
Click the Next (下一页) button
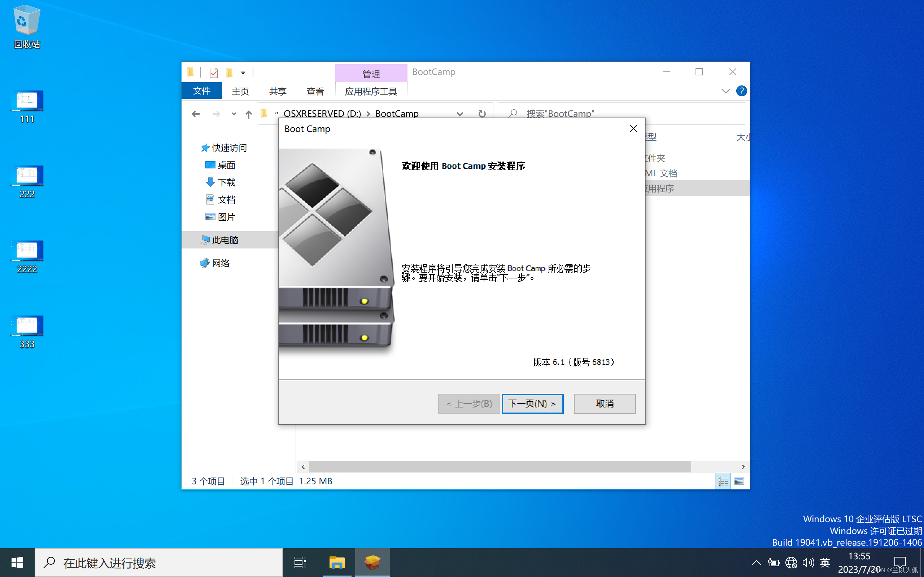point(532,404)
